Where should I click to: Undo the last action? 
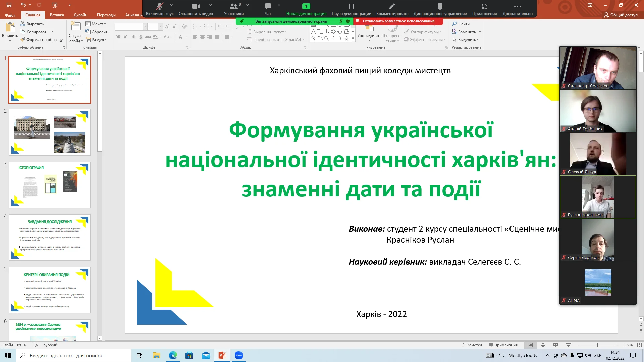[x=23, y=5]
